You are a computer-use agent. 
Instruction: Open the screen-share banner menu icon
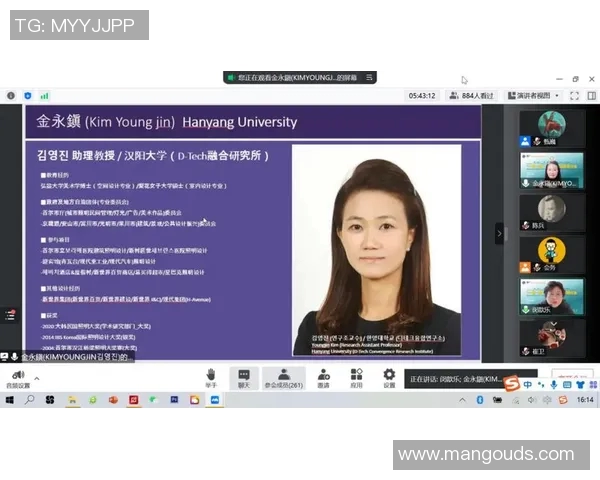[369, 78]
